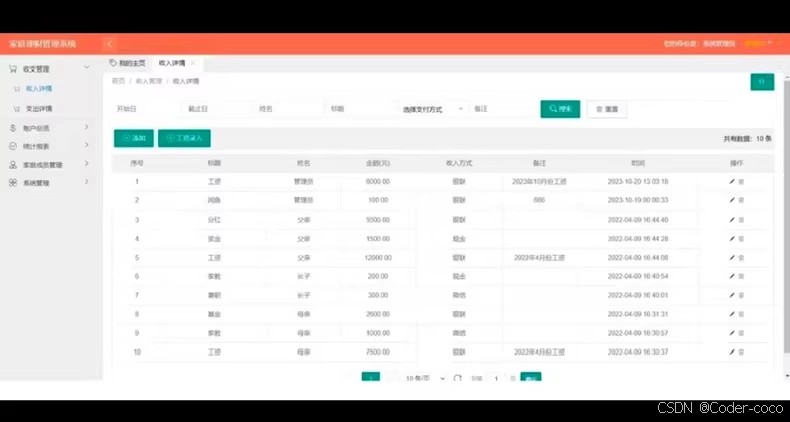The image size is (790, 422).
Task: Edit the 奖金 1500.00 row with the pencil icon
Action: [732, 239]
